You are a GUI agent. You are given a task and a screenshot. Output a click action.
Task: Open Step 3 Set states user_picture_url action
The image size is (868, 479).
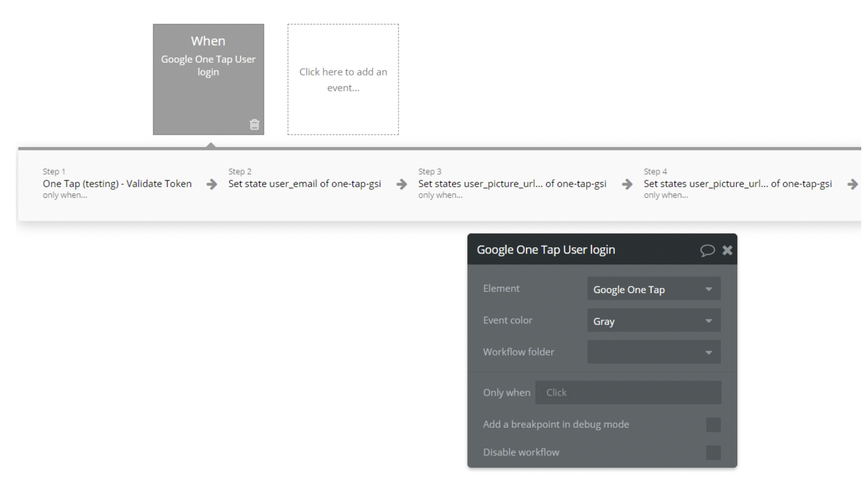pos(512,184)
